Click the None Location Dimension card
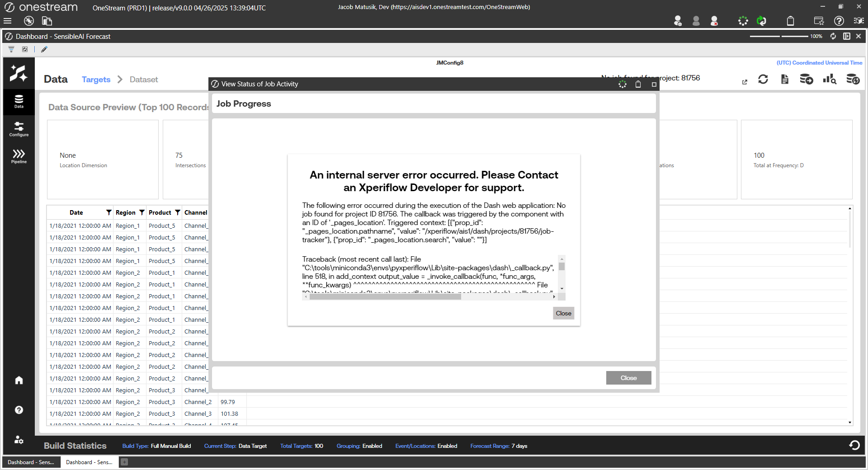Image resolution: width=868 pixels, height=470 pixels. [x=103, y=160]
